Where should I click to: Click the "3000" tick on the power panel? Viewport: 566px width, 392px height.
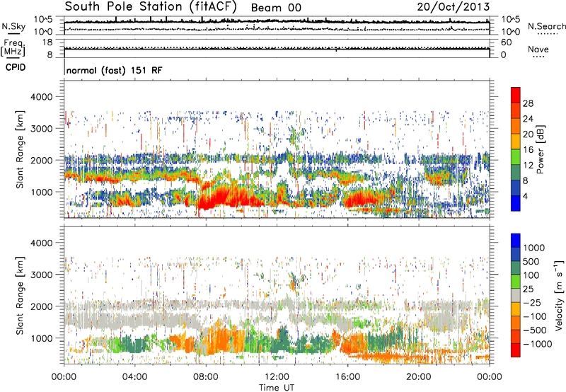(41, 129)
